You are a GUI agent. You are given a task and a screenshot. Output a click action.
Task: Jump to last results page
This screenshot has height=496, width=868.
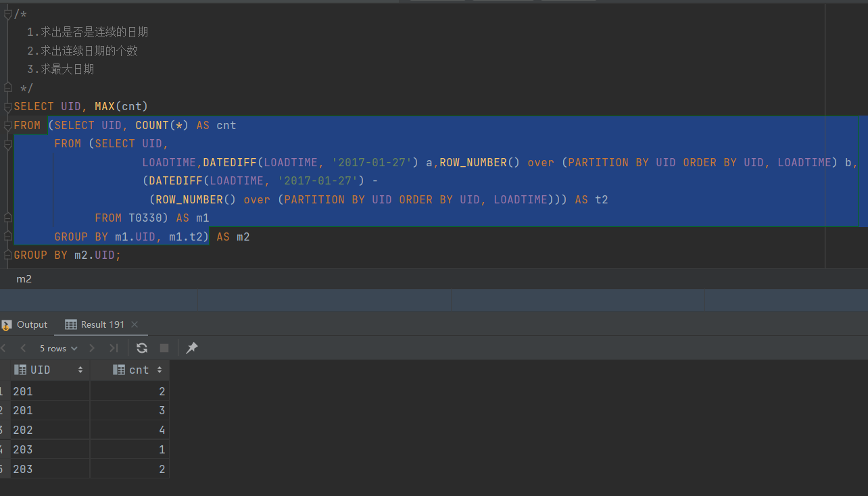click(x=113, y=348)
